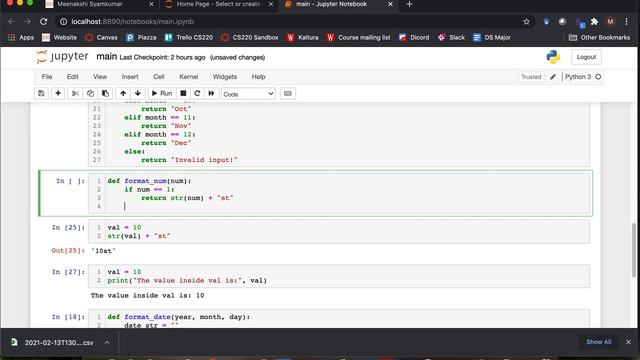The image size is (640, 360).
Task: Open the Piazza bookmark
Action: pyautogui.click(x=141, y=38)
